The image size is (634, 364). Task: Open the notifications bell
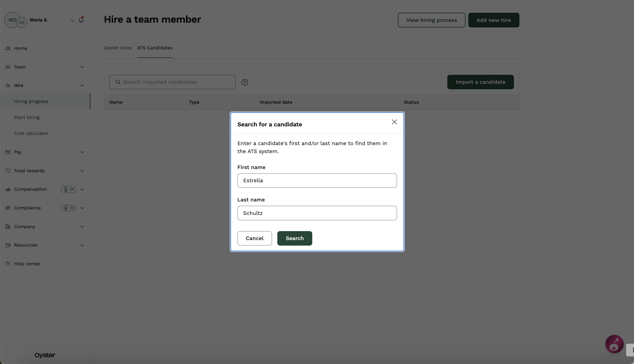pos(81,20)
